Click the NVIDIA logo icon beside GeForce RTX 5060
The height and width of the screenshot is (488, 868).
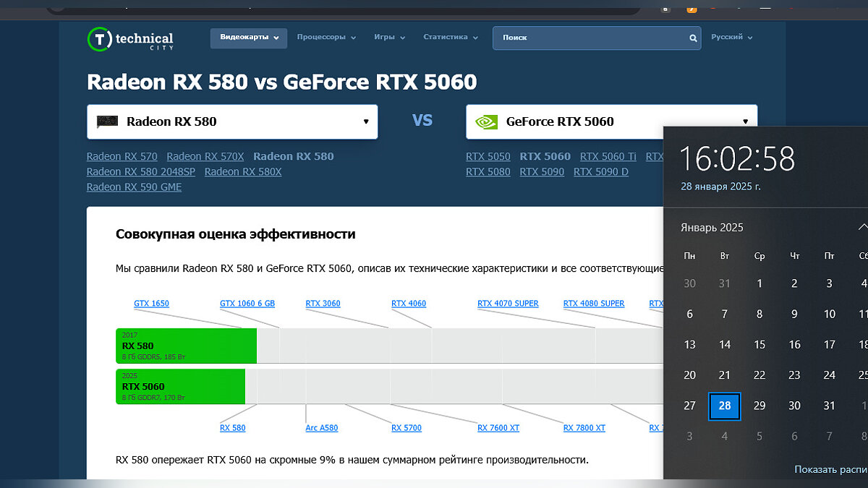tap(485, 122)
